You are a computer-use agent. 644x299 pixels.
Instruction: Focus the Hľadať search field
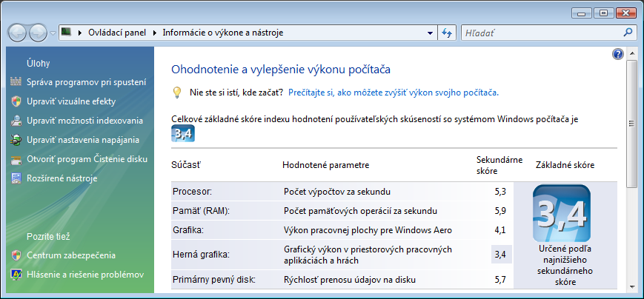pyautogui.click(x=542, y=33)
